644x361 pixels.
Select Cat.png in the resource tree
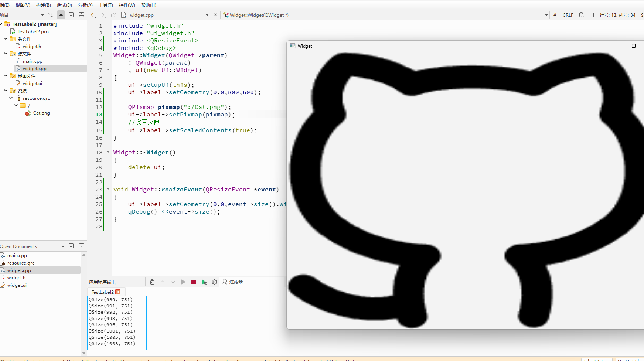click(x=41, y=113)
